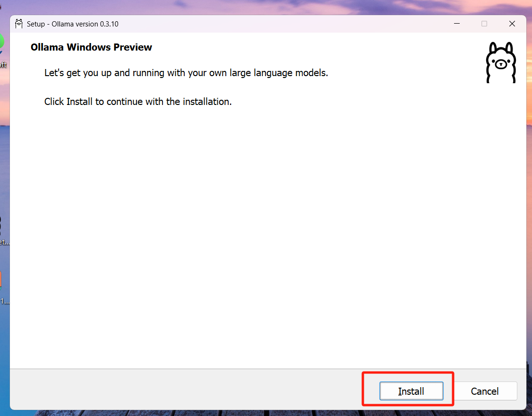Viewport: 532px width, 416px height.
Task: Click the desktop icon label "1..."
Action: tap(4, 301)
